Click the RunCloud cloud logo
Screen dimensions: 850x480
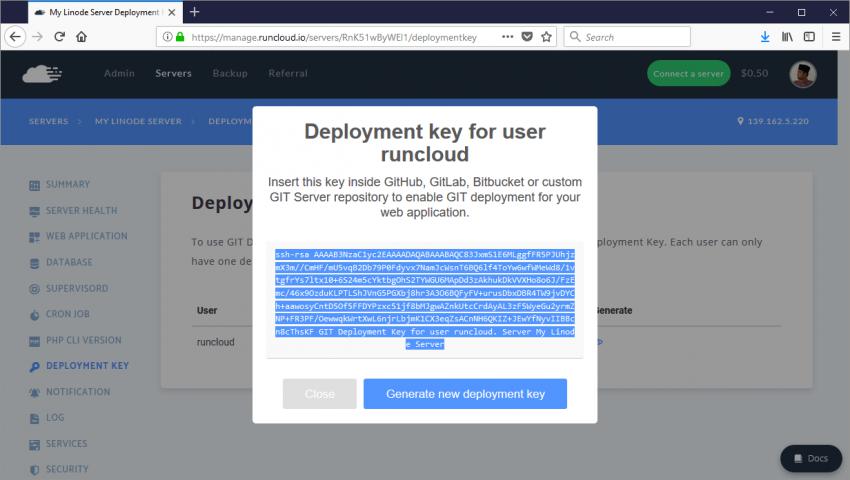(42, 74)
